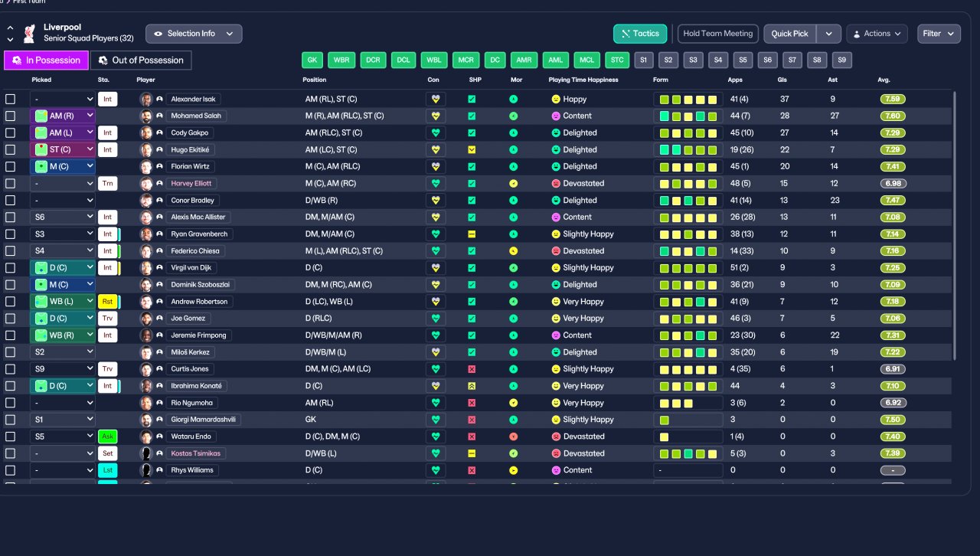Viewport: 980px width, 556px height.
Task: Switch to the Out of Possession tab
Action: pos(141,61)
